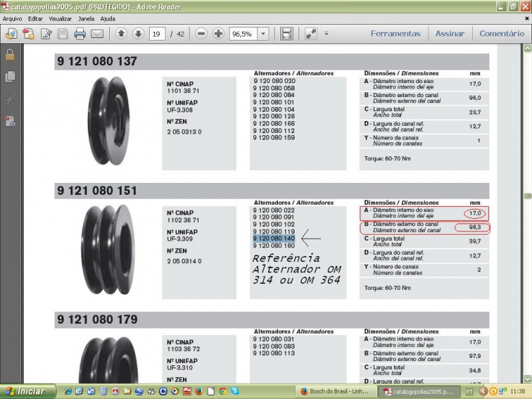Viewport: 532px width, 399px height.
Task: Click CINAP code 1103 36 72
Action: [x=184, y=349]
